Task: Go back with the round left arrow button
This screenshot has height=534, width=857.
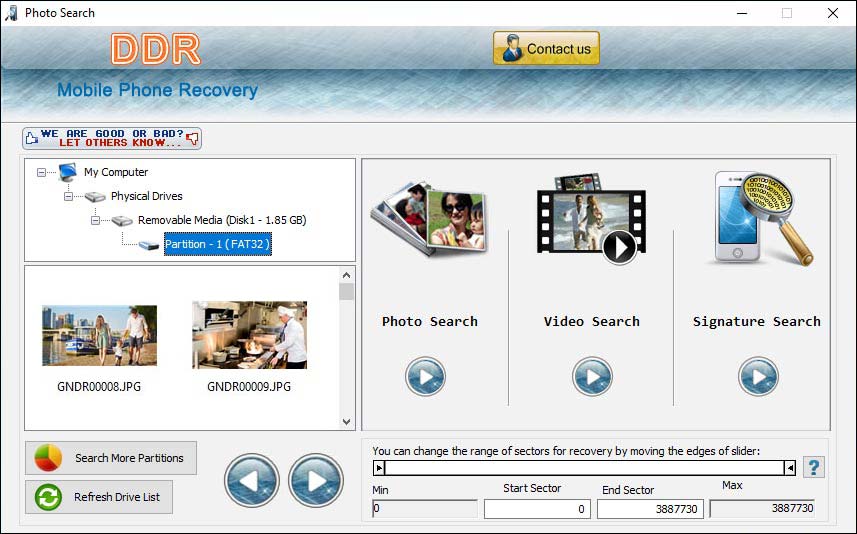Action: [x=251, y=480]
